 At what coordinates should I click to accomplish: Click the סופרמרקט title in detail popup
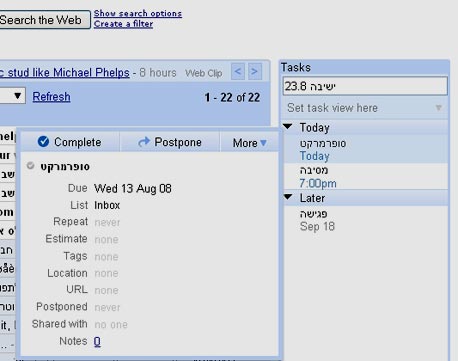(65, 166)
